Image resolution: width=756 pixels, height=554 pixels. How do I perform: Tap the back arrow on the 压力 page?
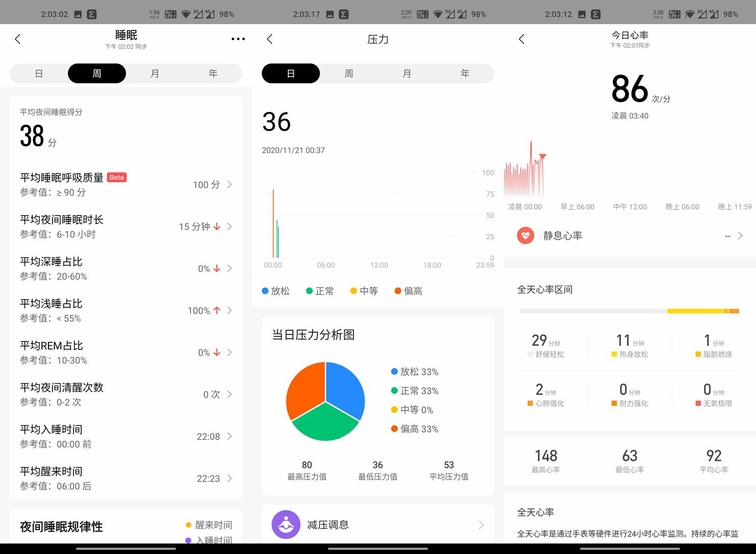270,39
